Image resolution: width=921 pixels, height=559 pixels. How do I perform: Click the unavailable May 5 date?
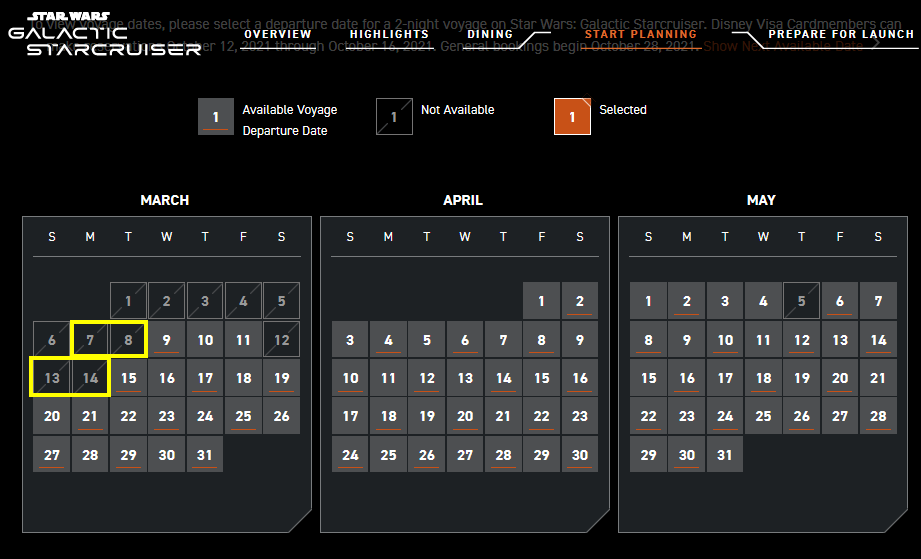802,301
